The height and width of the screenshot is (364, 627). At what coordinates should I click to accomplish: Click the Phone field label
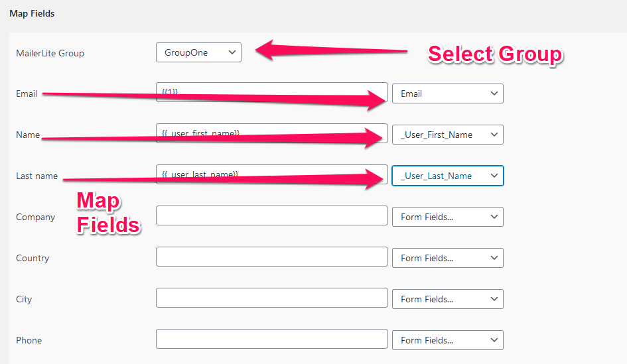tap(29, 340)
